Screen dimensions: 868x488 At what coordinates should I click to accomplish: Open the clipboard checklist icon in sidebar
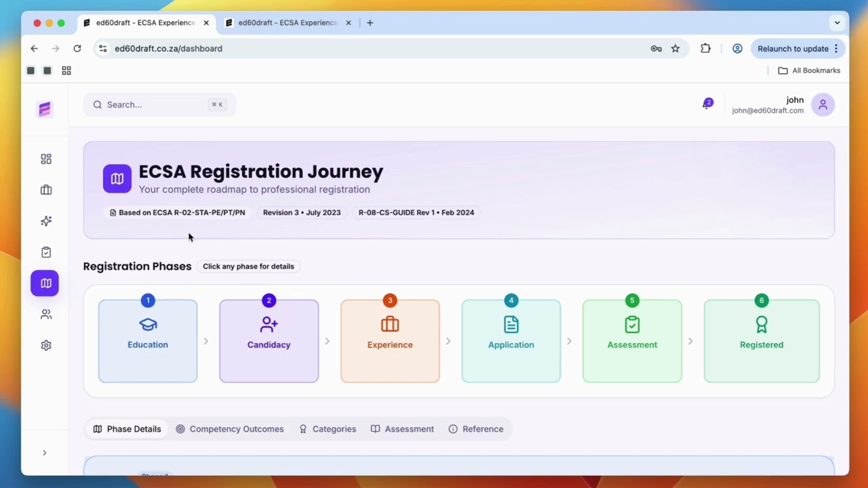pyautogui.click(x=46, y=252)
